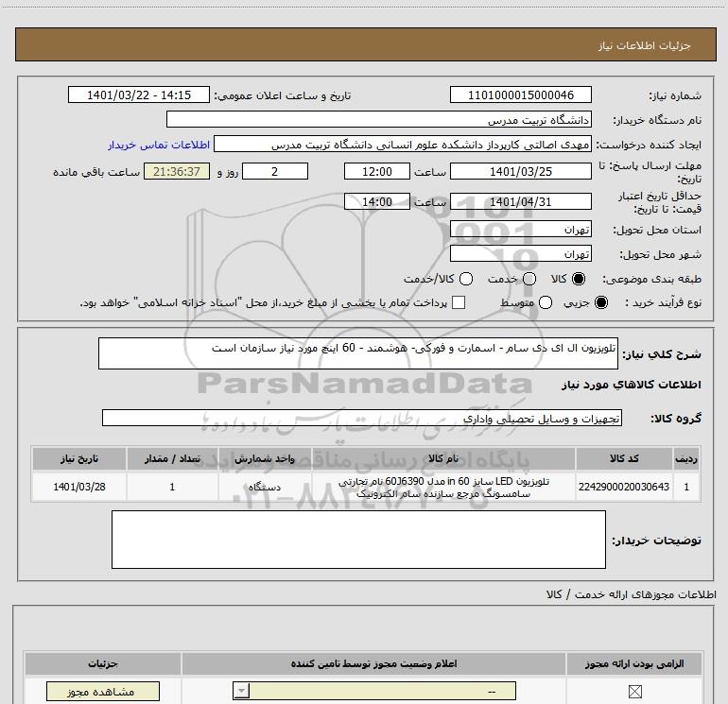Click the price validity date 1401/04/31
Viewport: 728px width, 704px height.
click(520, 201)
